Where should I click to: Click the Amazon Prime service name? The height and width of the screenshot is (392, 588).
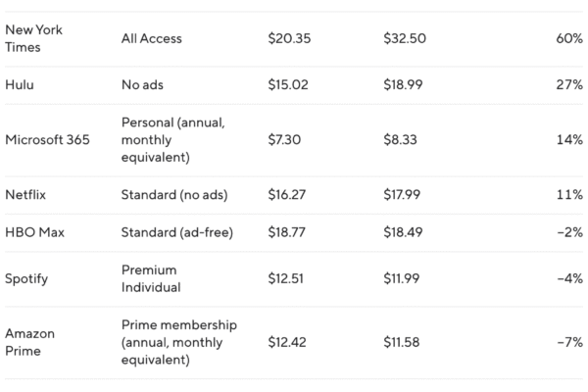[29, 342]
